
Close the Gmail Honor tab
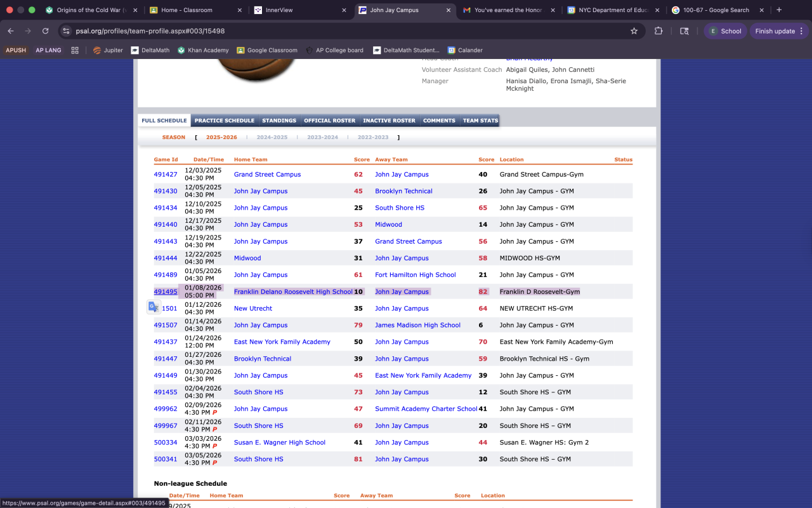[x=552, y=10]
